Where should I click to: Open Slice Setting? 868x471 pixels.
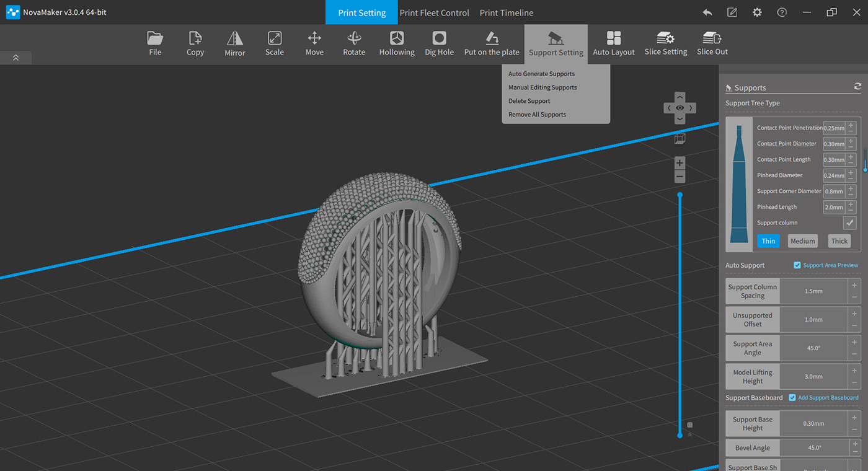(x=666, y=43)
